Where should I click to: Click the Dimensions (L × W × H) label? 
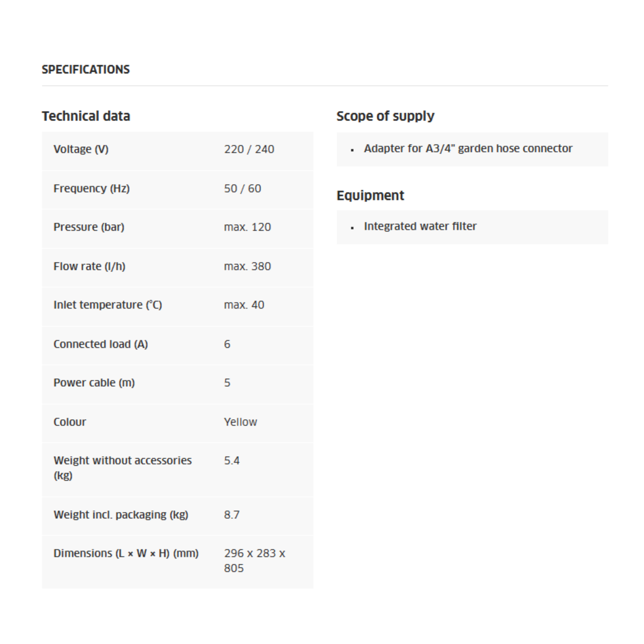click(x=126, y=553)
